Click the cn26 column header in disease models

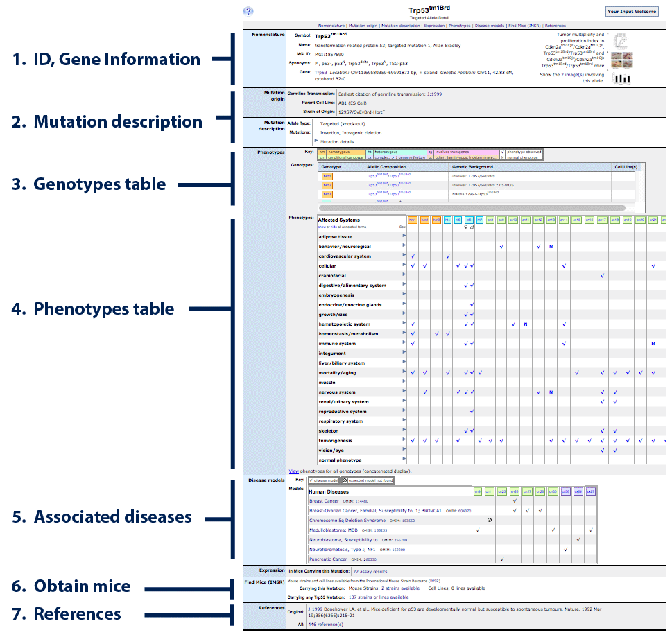[515, 491]
